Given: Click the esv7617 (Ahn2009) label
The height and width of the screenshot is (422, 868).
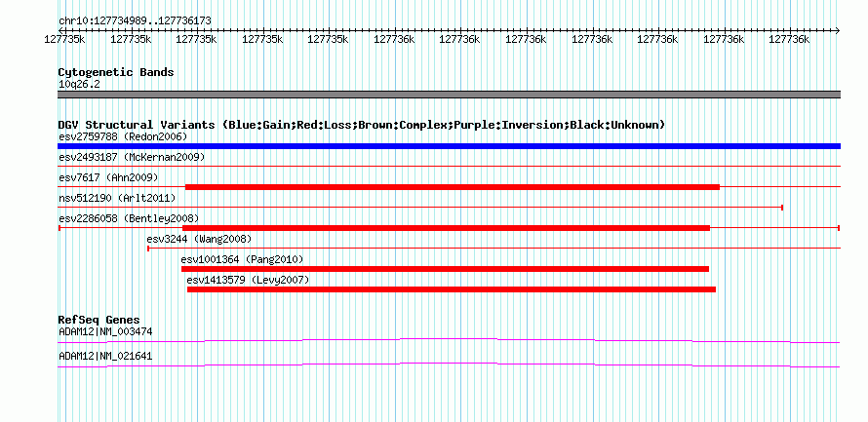Looking at the screenshot, I should click(x=108, y=177).
